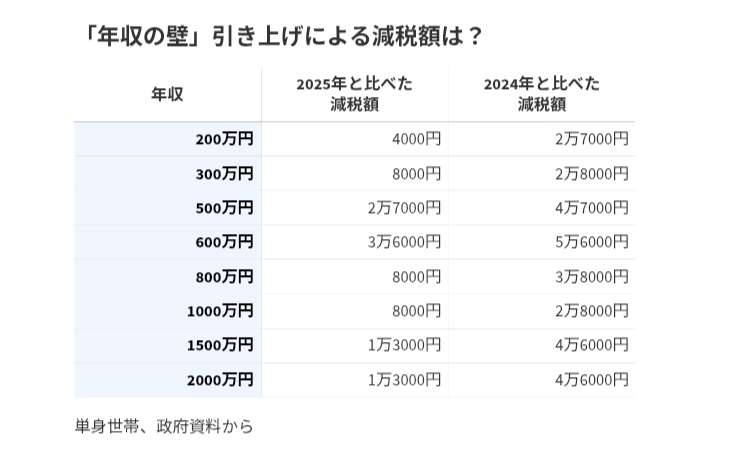The width and height of the screenshot is (730, 462).
Task: Click the 1000万円 income row label
Action: (220, 311)
